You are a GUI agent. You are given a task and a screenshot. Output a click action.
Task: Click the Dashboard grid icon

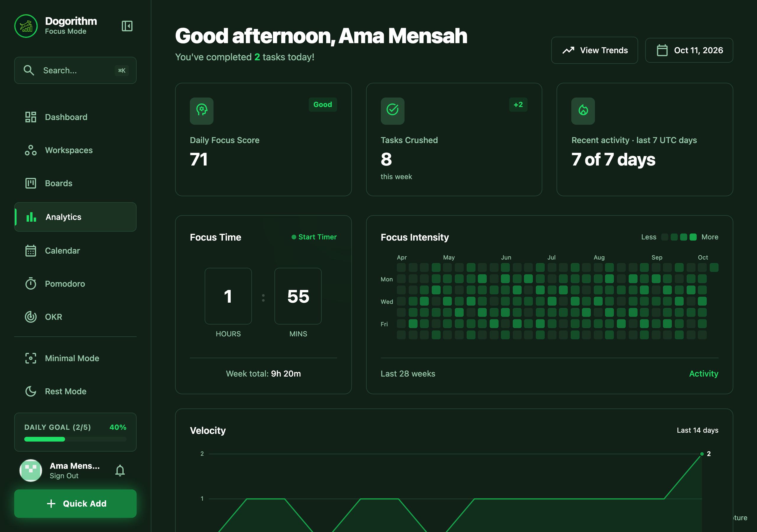pos(31,117)
